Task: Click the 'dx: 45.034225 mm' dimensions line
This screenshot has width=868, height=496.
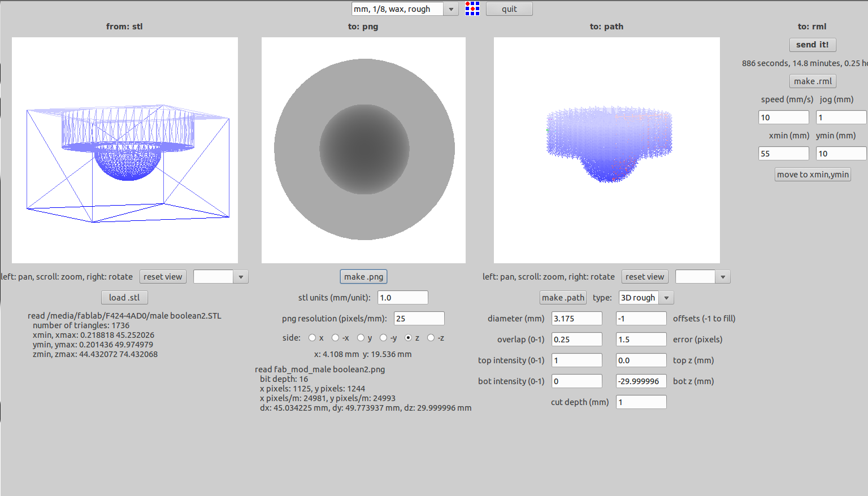Action: click(366, 408)
